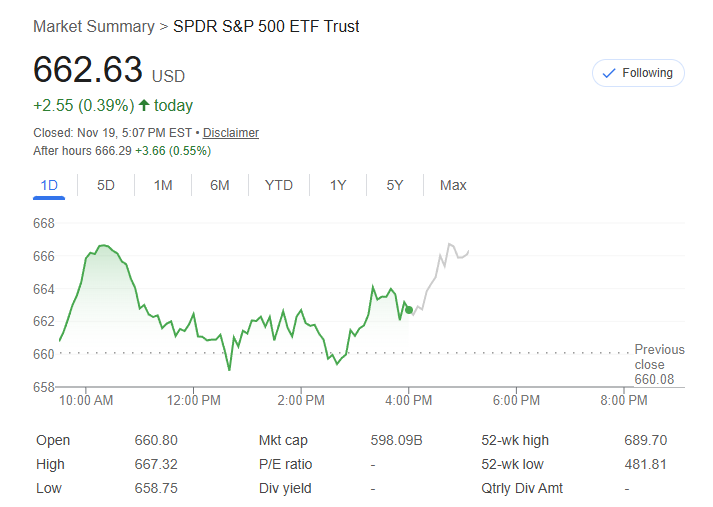Open the Disclaimer link
This screenshot has width=713, height=507.
coord(231,132)
